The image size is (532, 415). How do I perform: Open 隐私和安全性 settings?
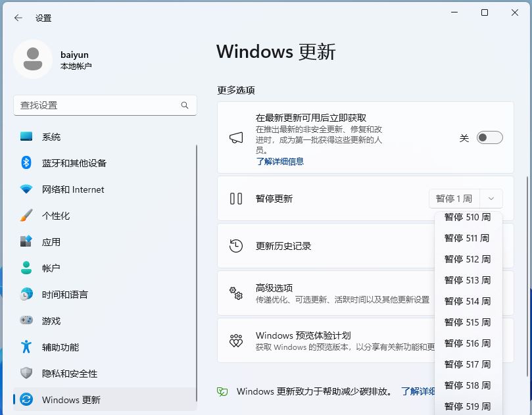[105, 373]
